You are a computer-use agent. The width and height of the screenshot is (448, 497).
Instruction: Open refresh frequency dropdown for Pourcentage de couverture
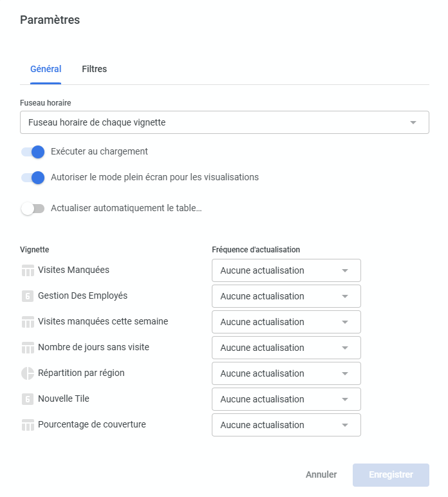click(286, 425)
